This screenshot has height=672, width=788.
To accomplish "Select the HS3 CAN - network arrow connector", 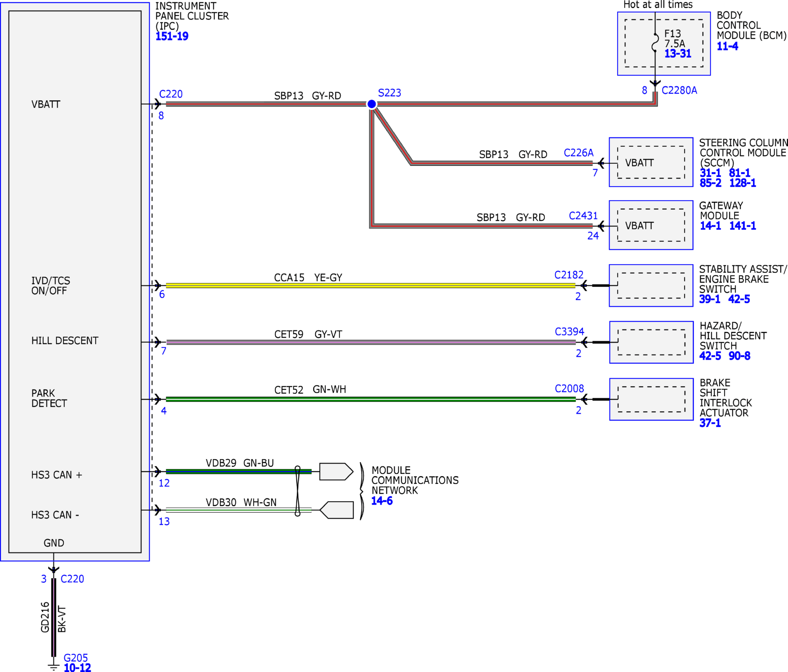I will point(336,510).
